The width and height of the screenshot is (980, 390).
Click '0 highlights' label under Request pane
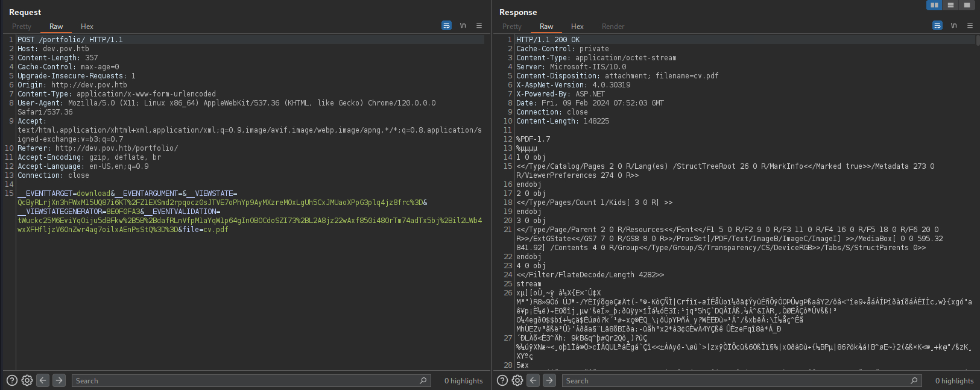click(x=464, y=381)
